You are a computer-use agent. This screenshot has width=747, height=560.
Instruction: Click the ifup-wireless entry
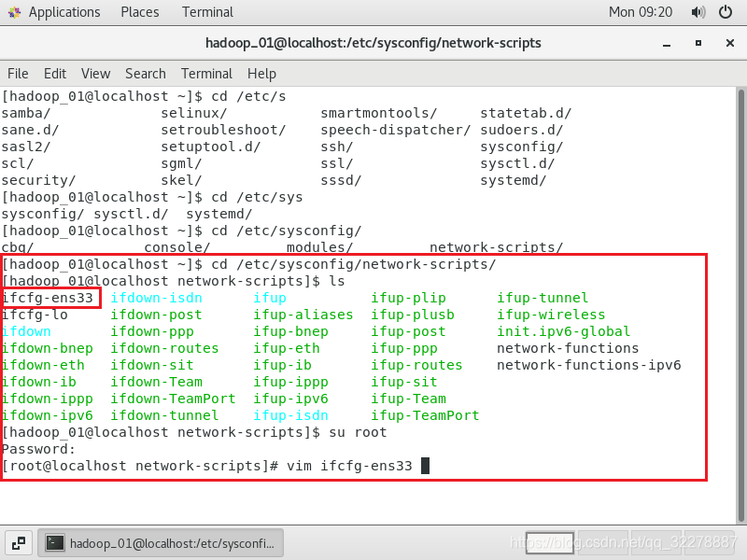(551, 315)
